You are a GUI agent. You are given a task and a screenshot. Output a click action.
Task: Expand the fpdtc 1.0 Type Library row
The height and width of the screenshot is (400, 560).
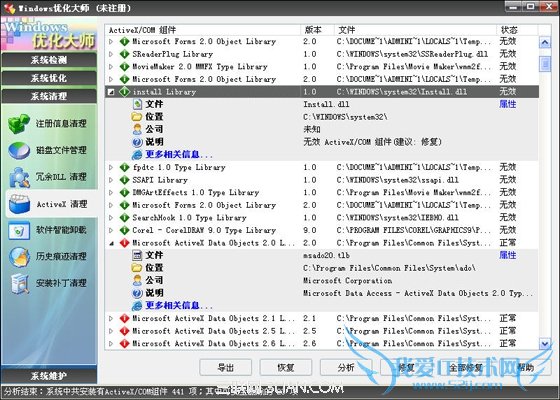tap(111, 168)
